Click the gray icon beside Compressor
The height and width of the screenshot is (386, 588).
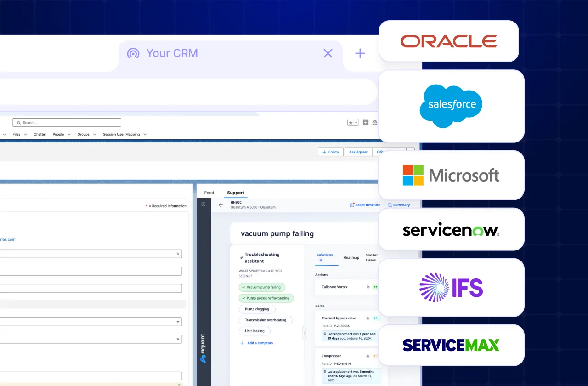367,356
